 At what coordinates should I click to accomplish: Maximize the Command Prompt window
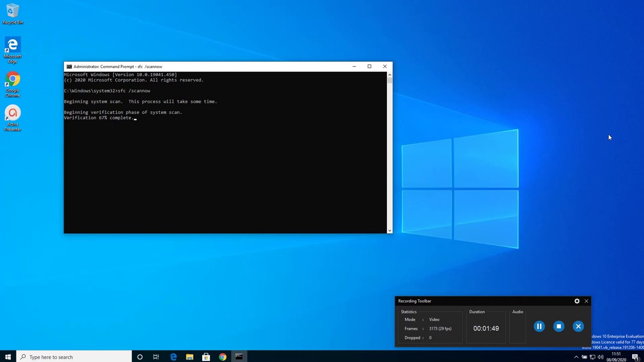369,66
